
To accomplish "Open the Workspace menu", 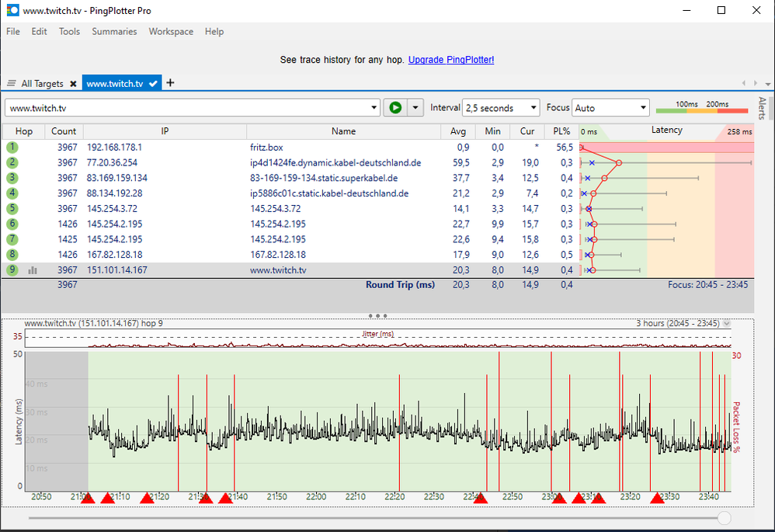I will pyautogui.click(x=171, y=32).
